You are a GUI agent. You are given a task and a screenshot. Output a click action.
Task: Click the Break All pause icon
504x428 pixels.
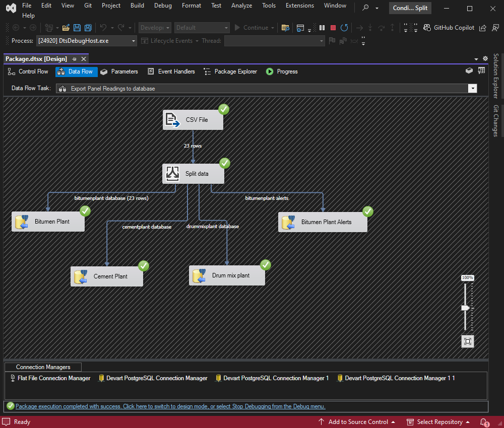coord(322,28)
